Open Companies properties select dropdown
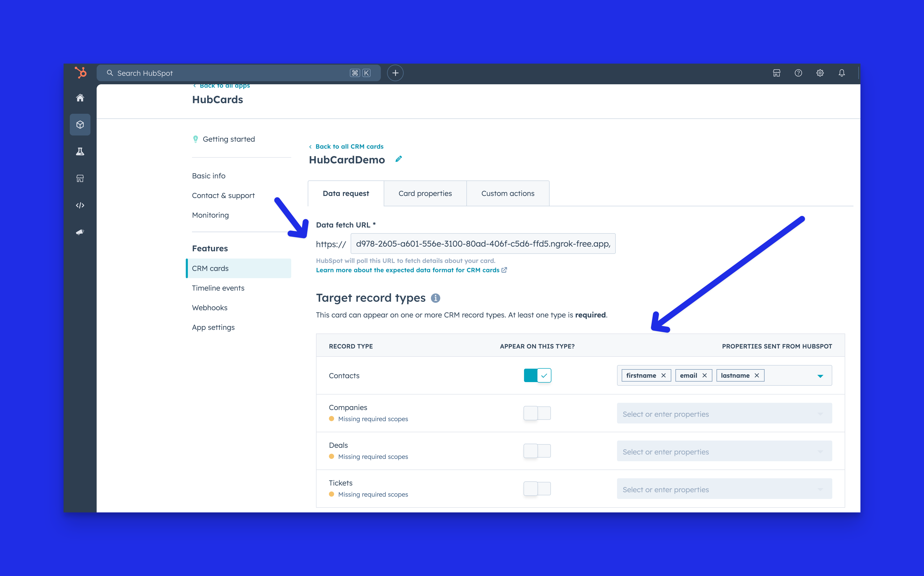This screenshot has width=924, height=576. tap(724, 414)
